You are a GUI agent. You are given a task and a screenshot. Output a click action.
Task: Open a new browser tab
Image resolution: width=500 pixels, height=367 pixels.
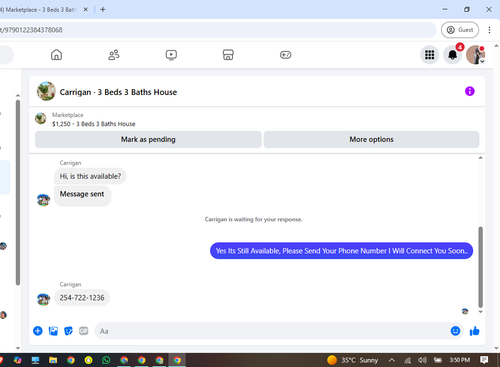tap(103, 10)
